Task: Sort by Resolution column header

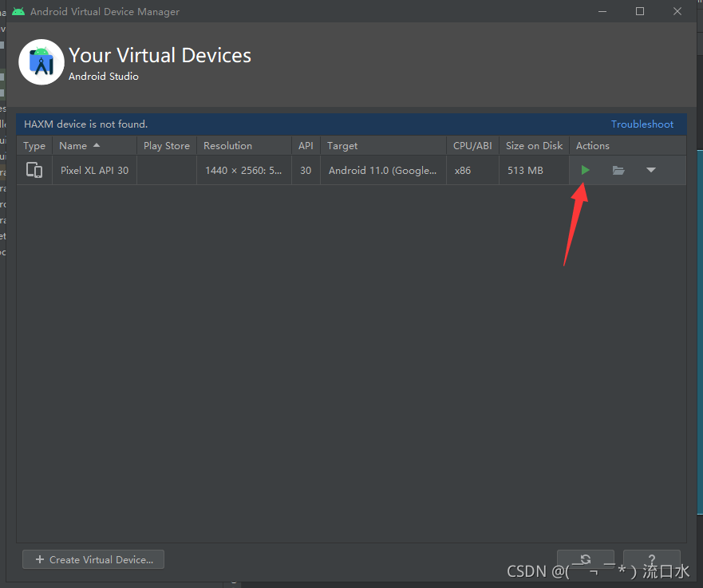Action: (244, 146)
